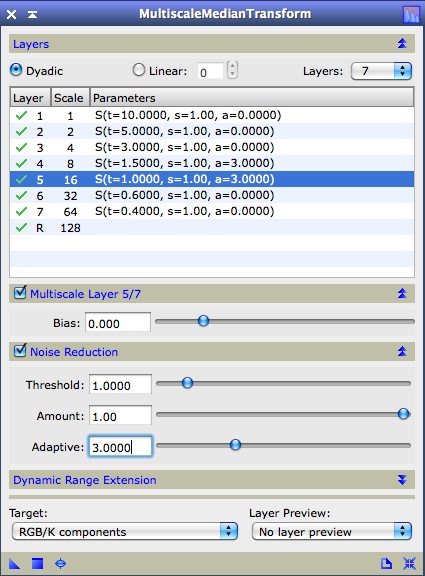Image resolution: width=425 pixels, height=576 pixels.
Task: Select layer row with t=5.0000
Action: (212, 131)
